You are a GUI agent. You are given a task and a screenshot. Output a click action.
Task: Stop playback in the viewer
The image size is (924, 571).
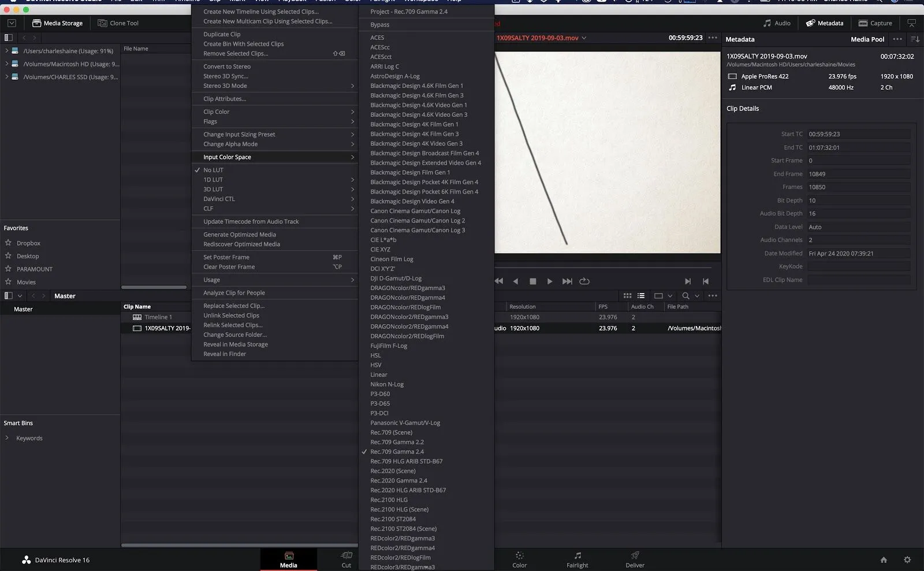(x=533, y=281)
